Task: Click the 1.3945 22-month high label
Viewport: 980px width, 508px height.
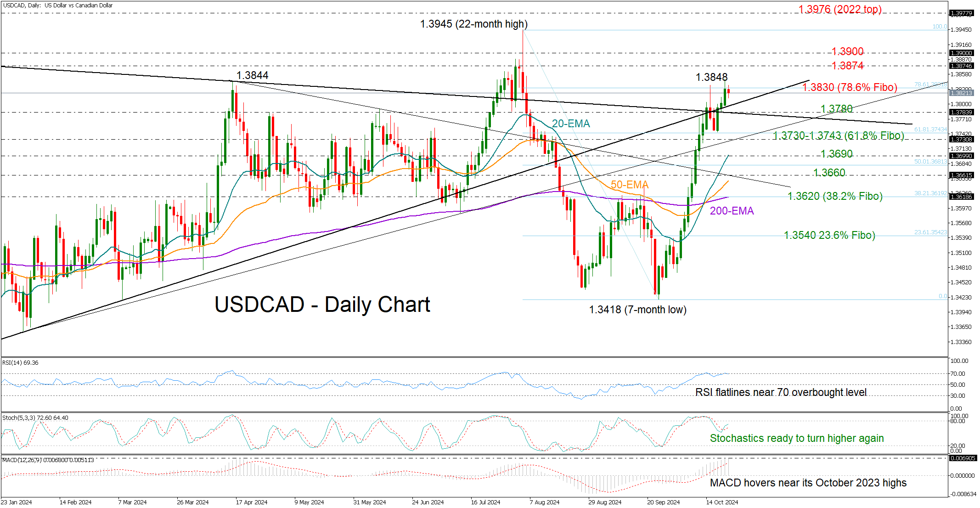Action: pyautogui.click(x=473, y=24)
